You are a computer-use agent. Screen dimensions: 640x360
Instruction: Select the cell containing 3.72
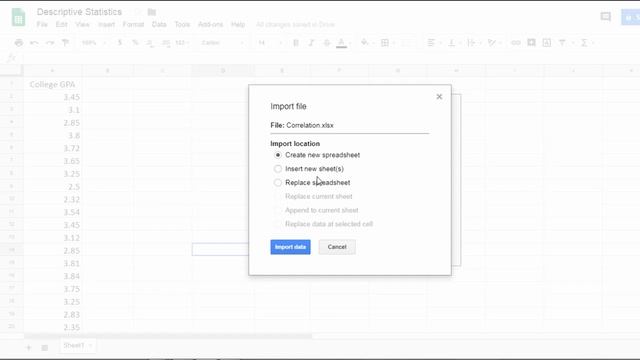coord(52,148)
